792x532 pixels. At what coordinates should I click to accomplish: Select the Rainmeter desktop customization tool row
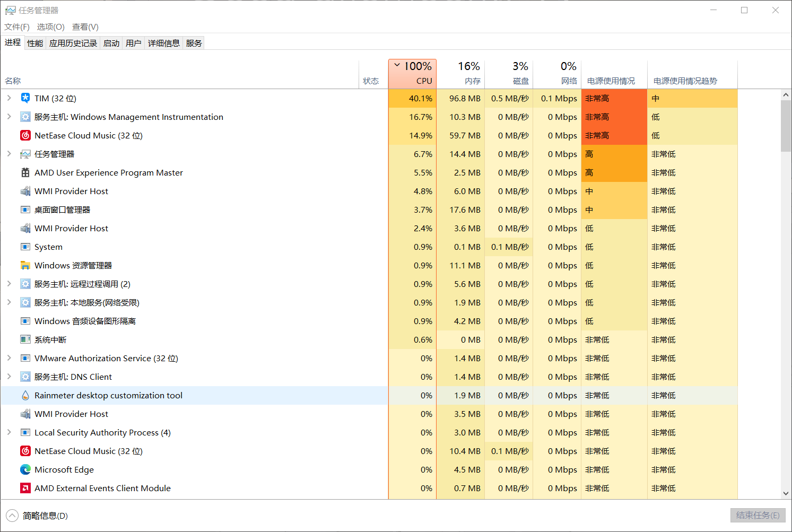(x=369, y=395)
